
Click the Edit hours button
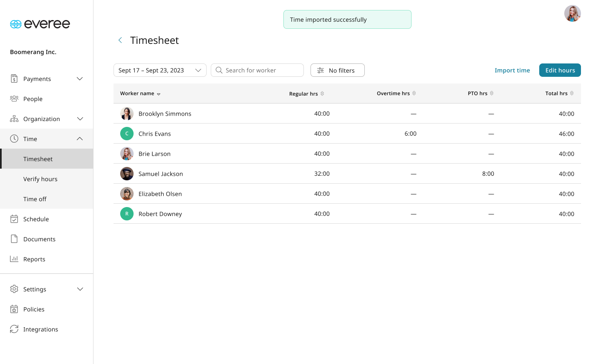[560, 70]
